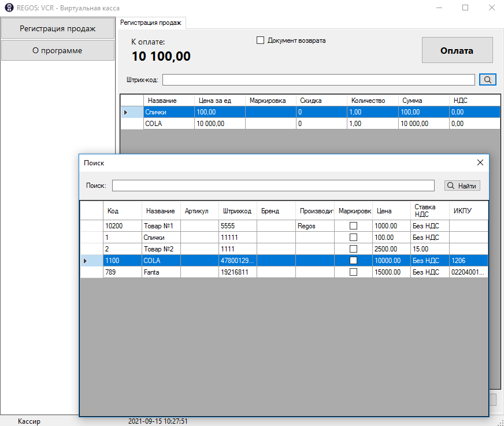Click into the Штрих-код input field
The width and height of the screenshot is (504, 426).
[318, 80]
